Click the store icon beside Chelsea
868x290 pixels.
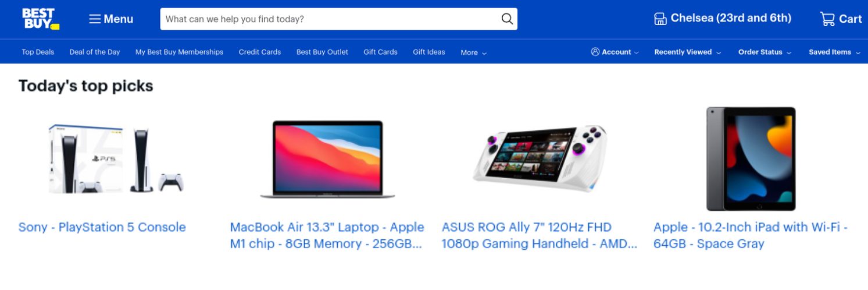[x=660, y=19]
